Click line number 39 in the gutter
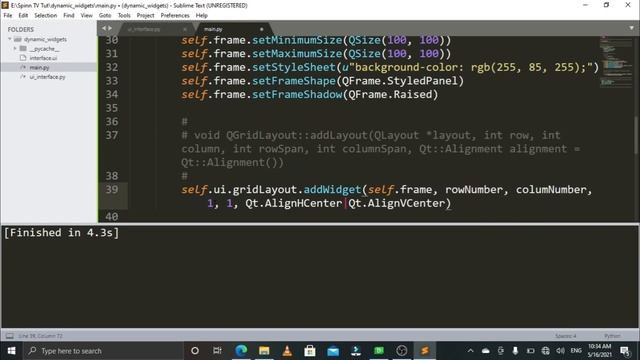Image resolution: width=640 pixels, height=360 pixels. (111, 189)
